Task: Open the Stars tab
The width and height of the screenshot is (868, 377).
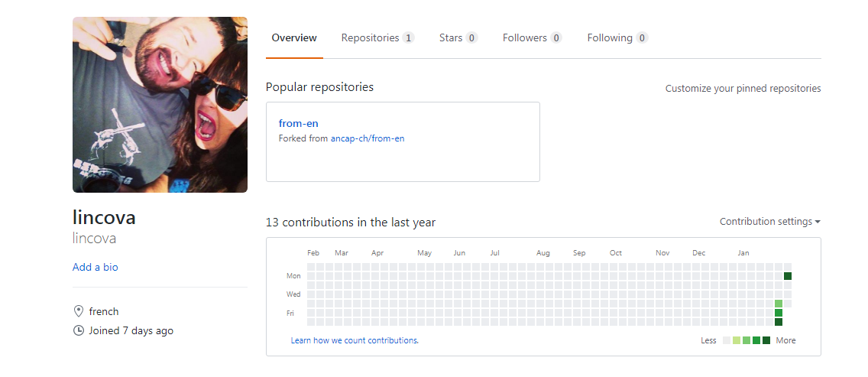Action: (x=458, y=37)
